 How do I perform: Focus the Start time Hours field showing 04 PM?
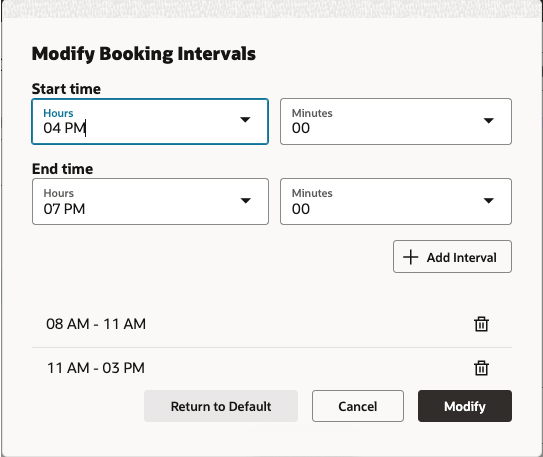click(150, 122)
